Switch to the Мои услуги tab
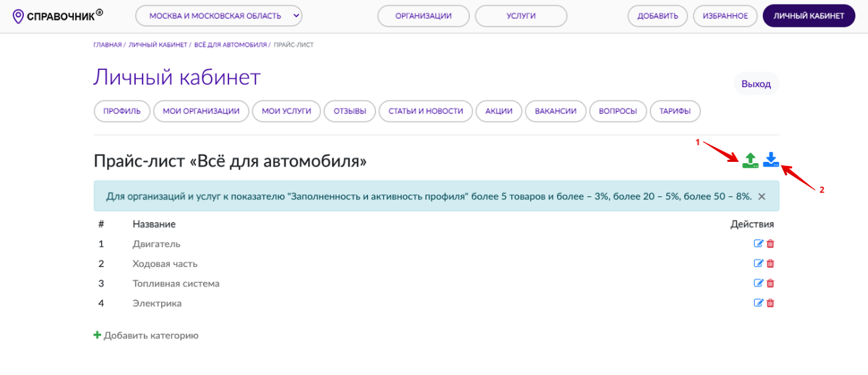The height and width of the screenshot is (375, 868). 287,111
